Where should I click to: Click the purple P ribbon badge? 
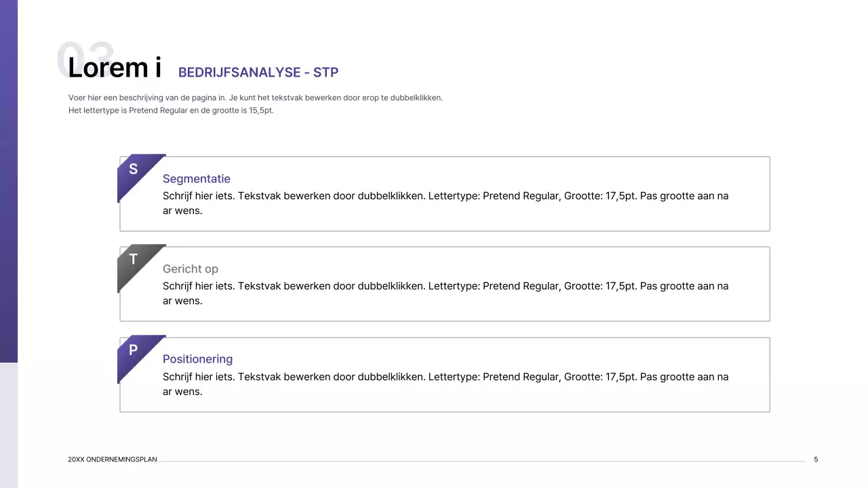click(135, 352)
